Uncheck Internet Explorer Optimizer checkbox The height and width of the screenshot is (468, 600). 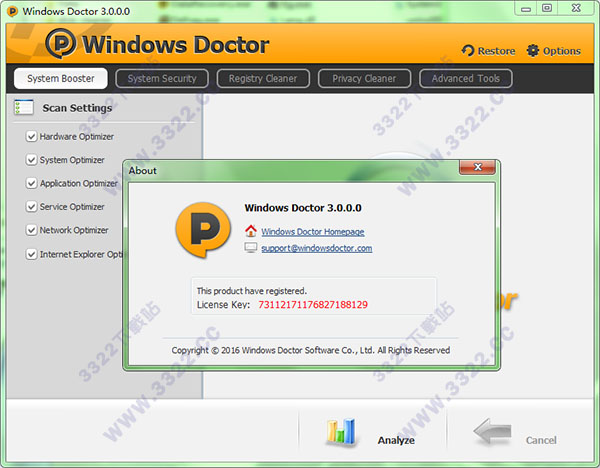[x=31, y=254]
